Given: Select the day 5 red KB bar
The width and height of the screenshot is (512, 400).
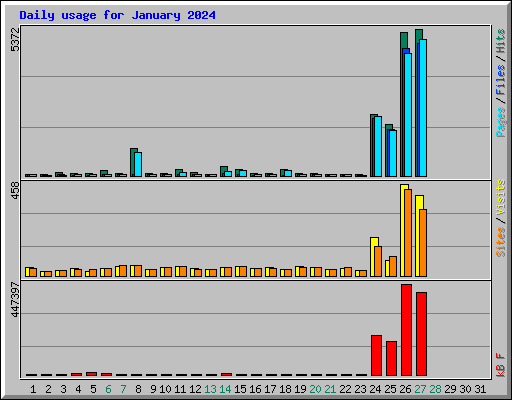Looking at the screenshot, I should point(91,374).
